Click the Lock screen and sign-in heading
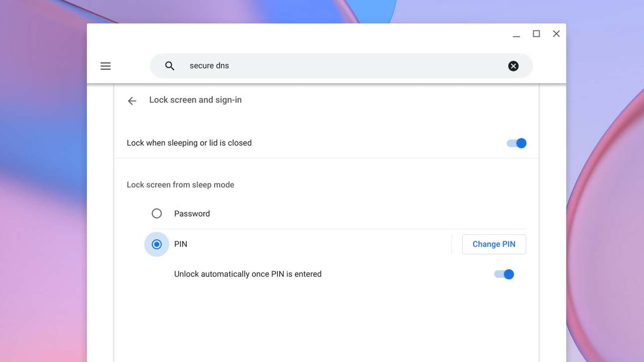This screenshot has width=644, height=362. (195, 100)
